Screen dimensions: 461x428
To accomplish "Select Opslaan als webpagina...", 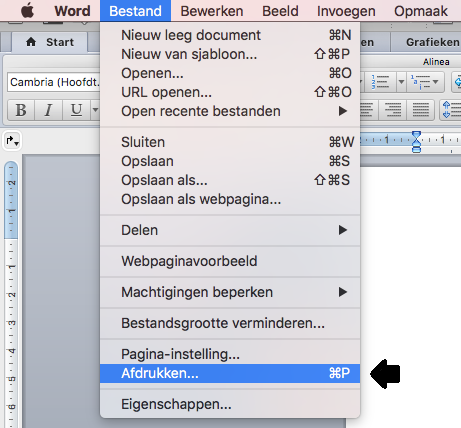I will (230, 199).
